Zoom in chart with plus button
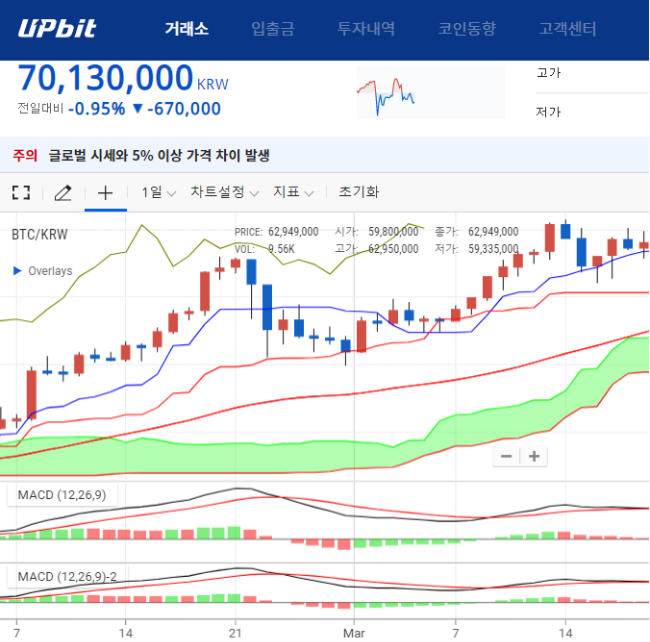The image size is (650, 642). 534,456
